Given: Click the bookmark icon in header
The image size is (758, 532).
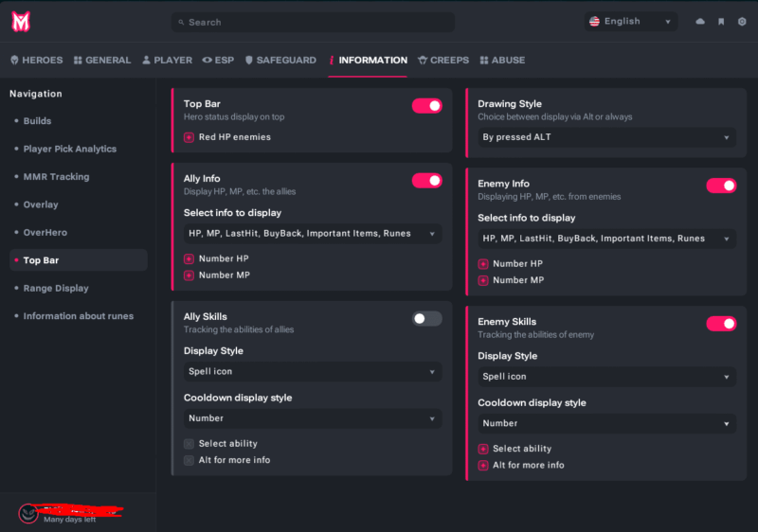Looking at the screenshot, I should [721, 22].
